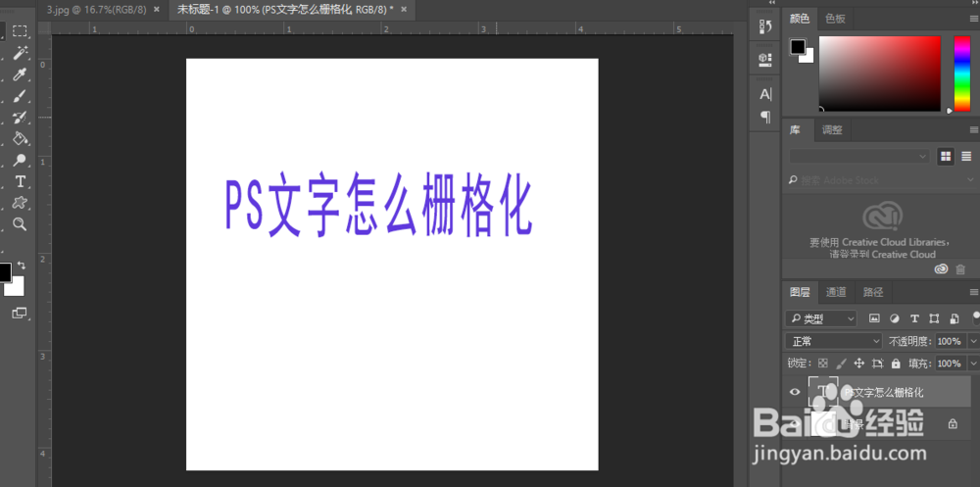Hide the PS文字怎么栅格化 text layer
The width and height of the screenshot is (980, 487).
pos(795,392)
